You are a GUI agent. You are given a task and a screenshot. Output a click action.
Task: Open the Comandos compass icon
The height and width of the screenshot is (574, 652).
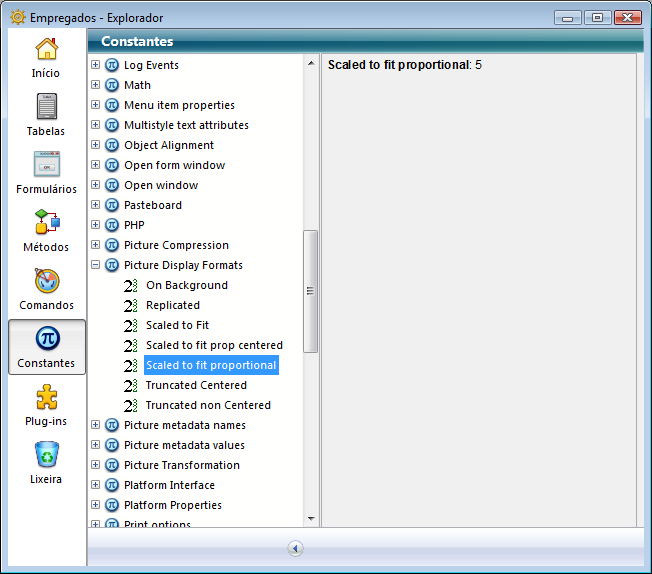point(46,281)
